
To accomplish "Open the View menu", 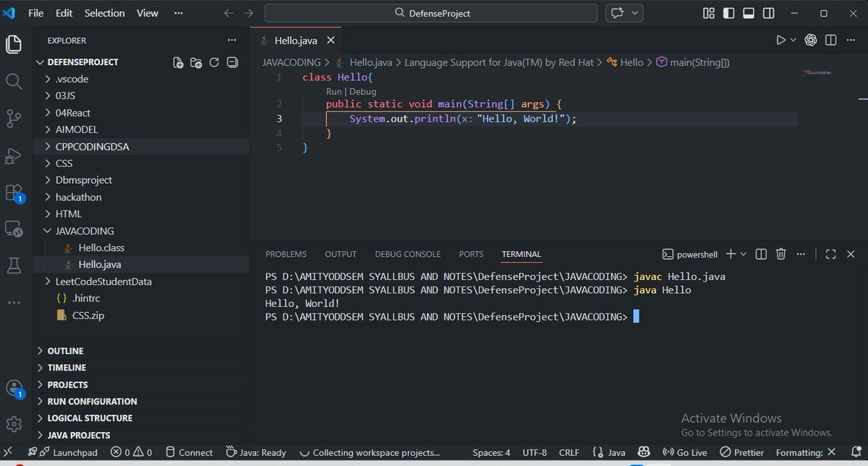I will pos(148,13).
